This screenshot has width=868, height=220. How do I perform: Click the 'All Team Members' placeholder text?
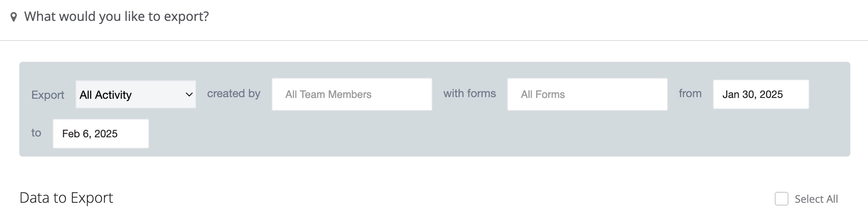click(328, 94)
